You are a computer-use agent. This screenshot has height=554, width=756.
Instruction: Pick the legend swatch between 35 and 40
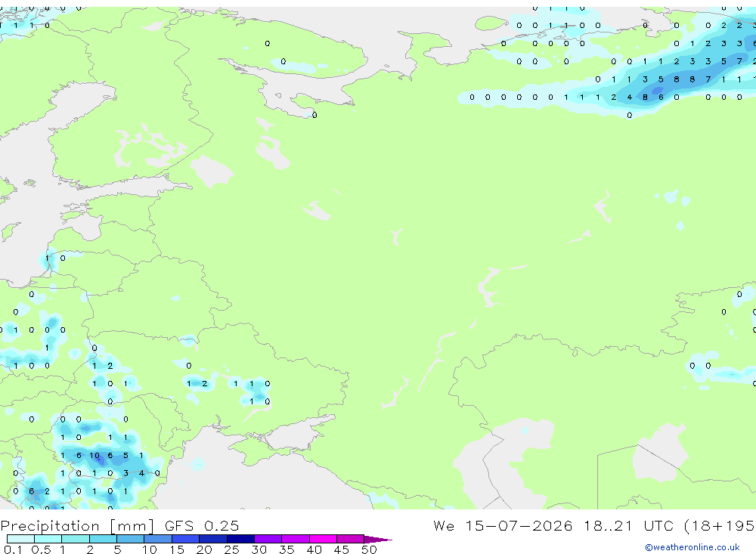pos(296,539)
